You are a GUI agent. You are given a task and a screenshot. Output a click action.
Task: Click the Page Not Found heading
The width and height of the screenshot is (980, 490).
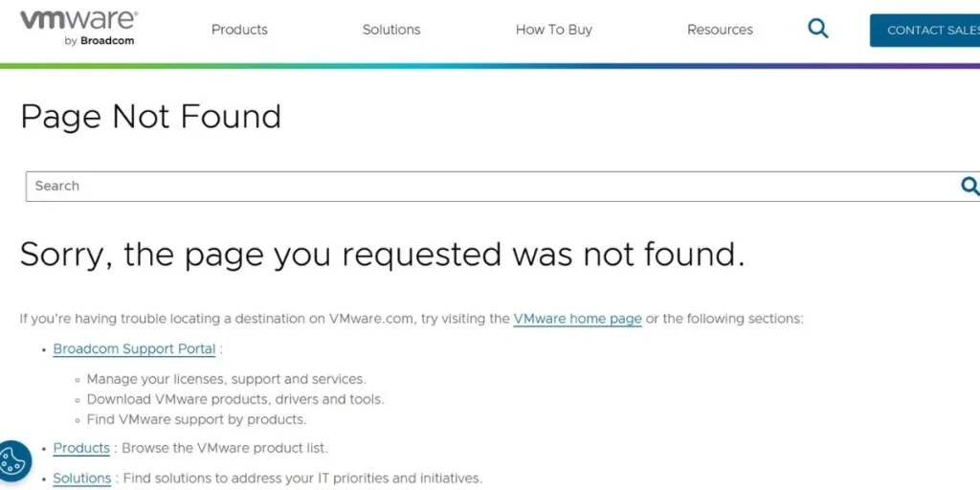(x=151, y=117)
